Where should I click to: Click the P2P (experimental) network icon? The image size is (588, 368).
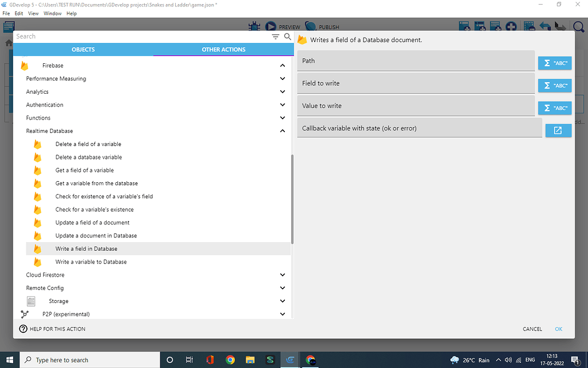25,315
